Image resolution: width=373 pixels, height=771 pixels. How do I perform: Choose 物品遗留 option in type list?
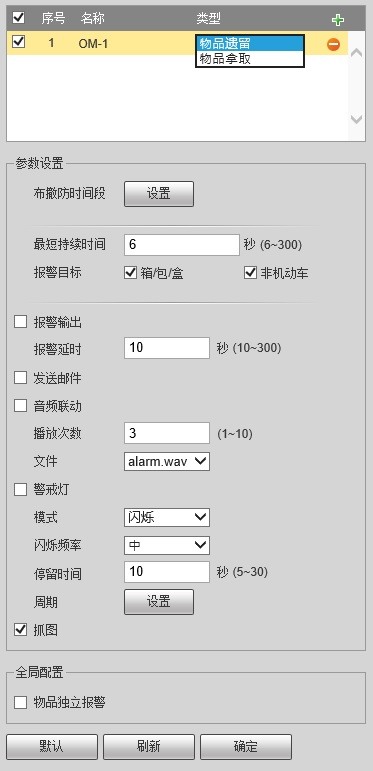click(x=250, y=44)
